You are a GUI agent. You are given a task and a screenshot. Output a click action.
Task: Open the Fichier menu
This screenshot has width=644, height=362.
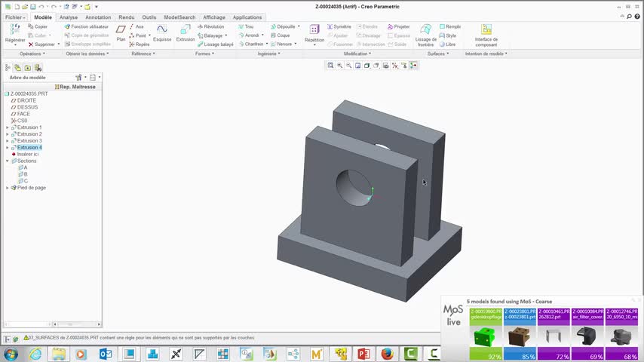click(x=15, y=17)
